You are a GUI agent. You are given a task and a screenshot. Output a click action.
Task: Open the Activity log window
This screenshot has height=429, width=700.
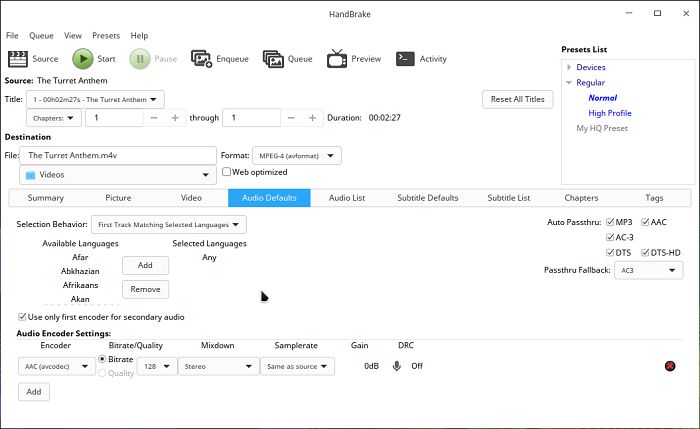pyautogui.click(x=421, y=59)
